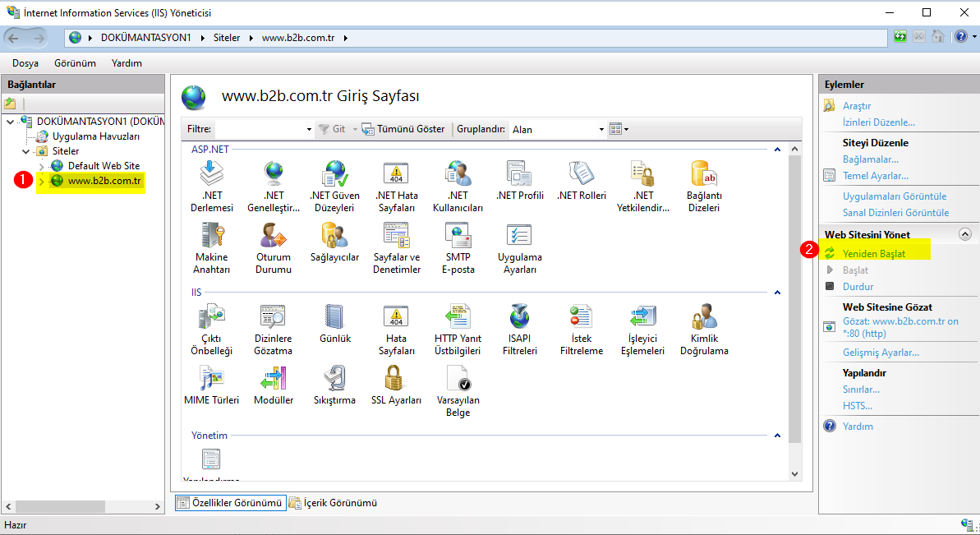Open Gelişmiş Ayarlar link
Viewport: 980px width, 535px height.
881,353
